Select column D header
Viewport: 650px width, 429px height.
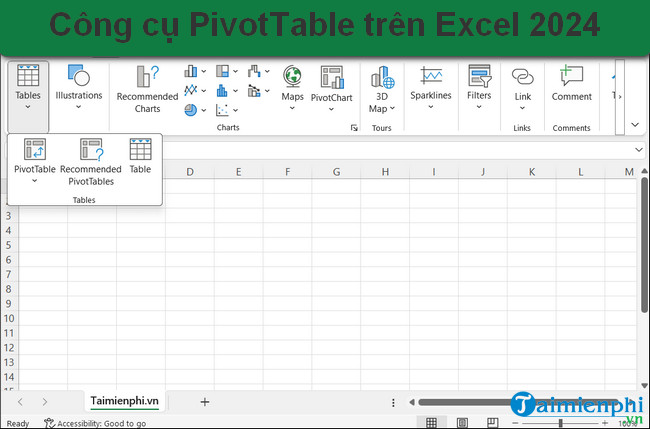click(190, 172)
